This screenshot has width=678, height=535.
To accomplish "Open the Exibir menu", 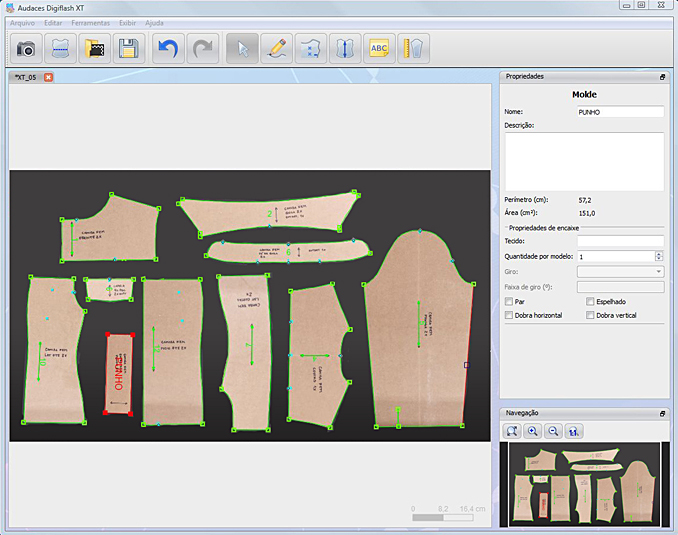I will [x=128, y=23].
